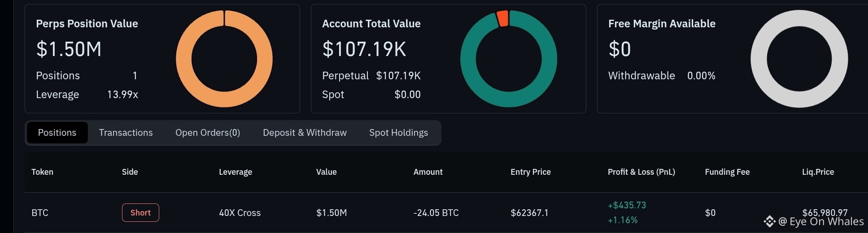The image size is (868, 233).
Task: Sort by the Value column header
Action: point(326,172)
